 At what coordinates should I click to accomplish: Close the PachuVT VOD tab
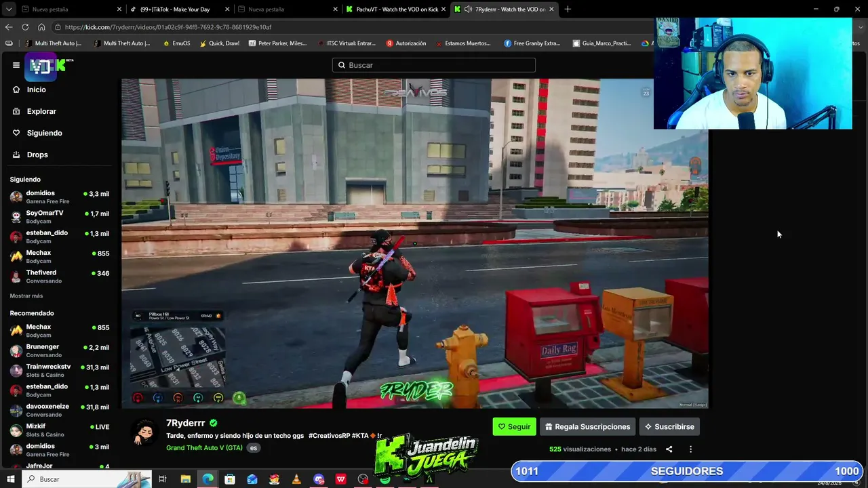[443, 9]
